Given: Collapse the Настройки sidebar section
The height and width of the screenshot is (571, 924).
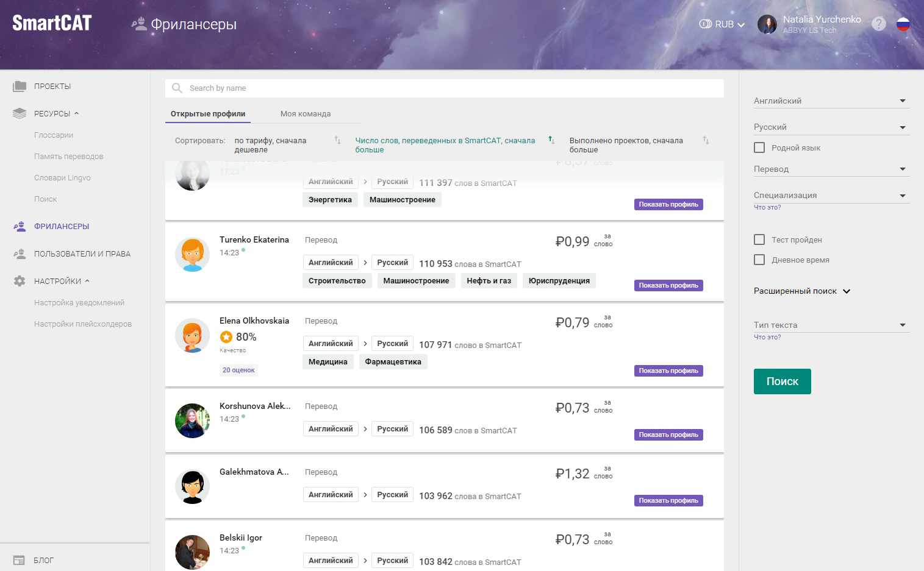Looking at the screenshot, I should click(87, 281).
